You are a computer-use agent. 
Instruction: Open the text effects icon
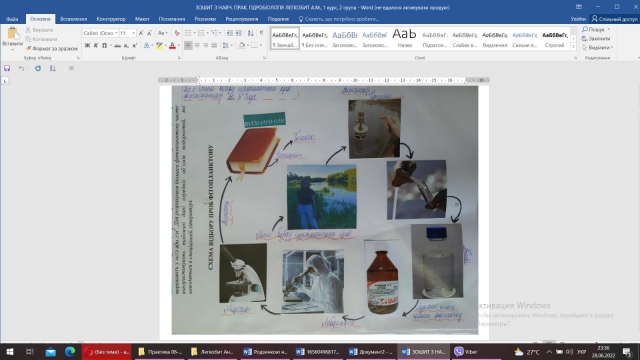pos(147,45)
